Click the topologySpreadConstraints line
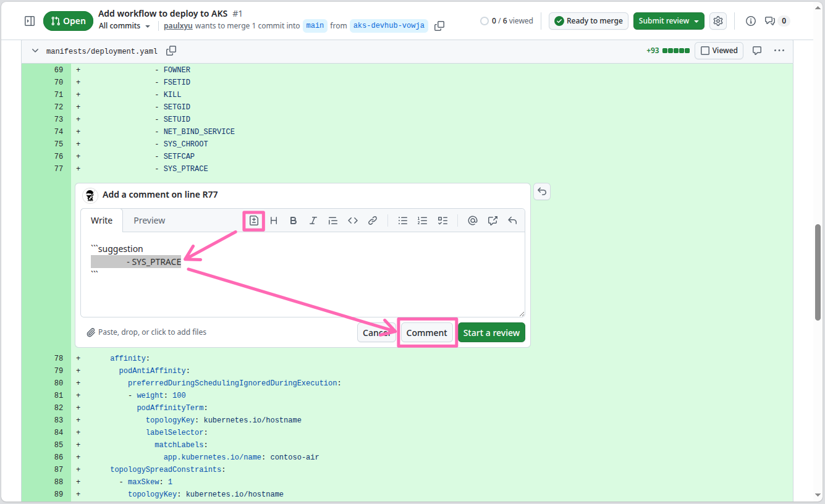The width and height of the screenshot is (825, 504). pyautogui.click(x=432, y=469)
